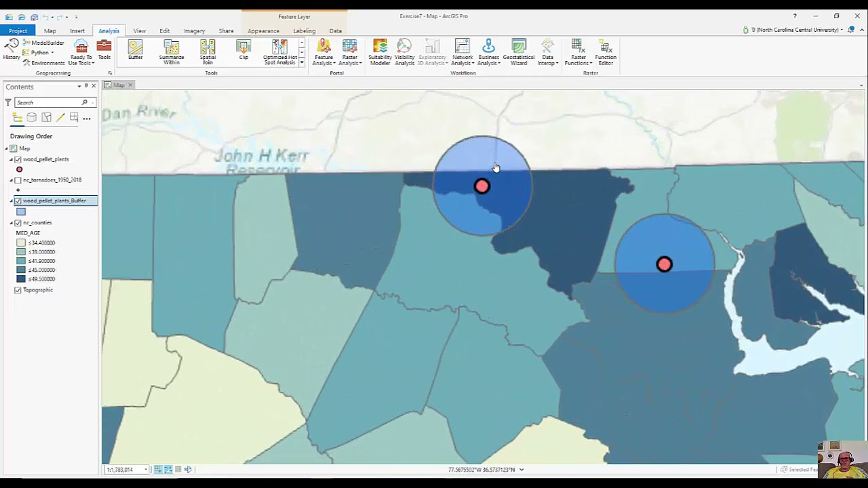
Task: Run the Buffer tool
Action: tap(136, 49)
